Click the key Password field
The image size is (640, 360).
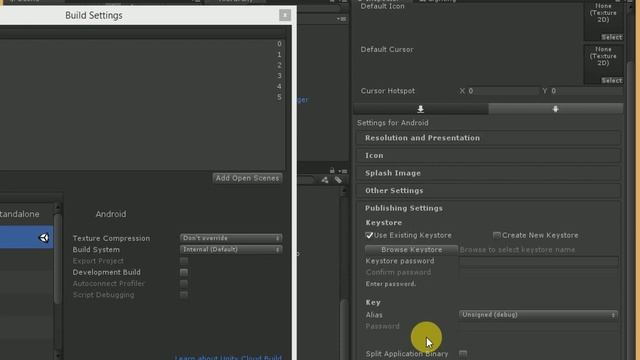point(539,326)
